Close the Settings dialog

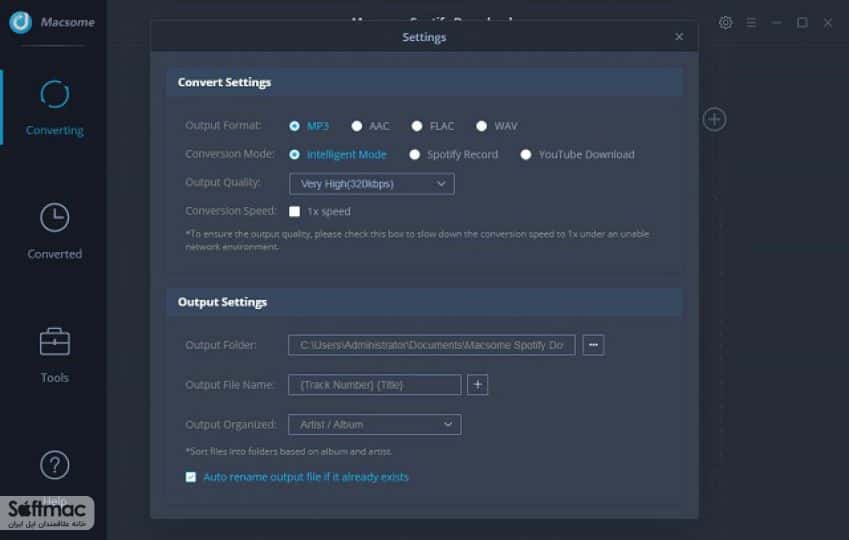pos(679,37)
